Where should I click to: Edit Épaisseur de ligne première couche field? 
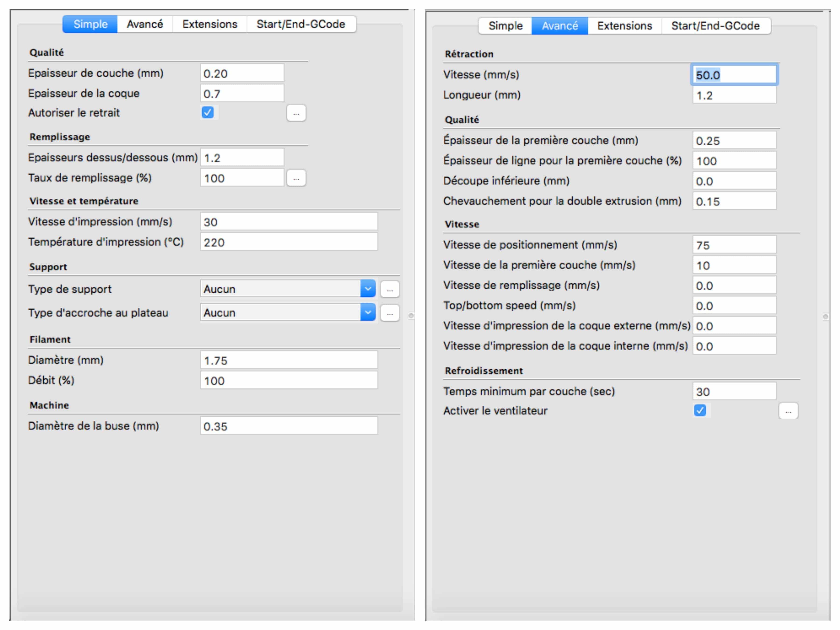[x=735, y=161]
